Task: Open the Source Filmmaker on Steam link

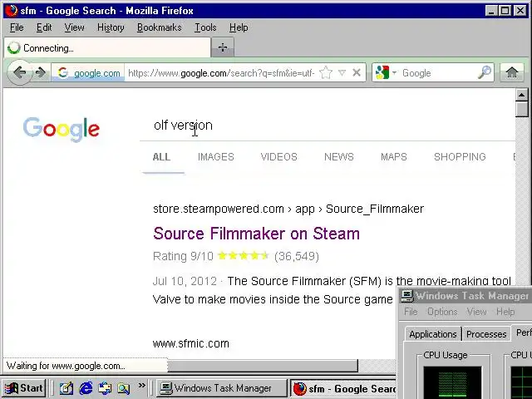Action: point(256,234)
